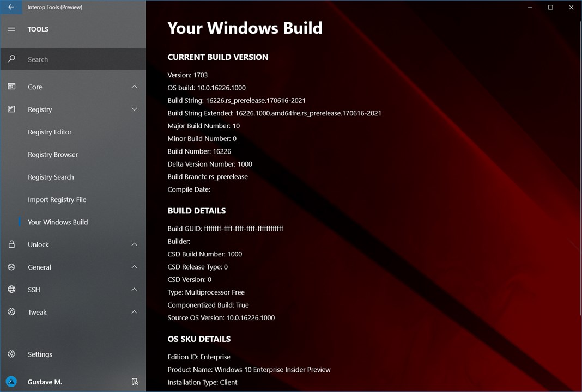Expand the SSH section chevron
The height and width of the screenshot is (392, 582).
click(135, 289)
